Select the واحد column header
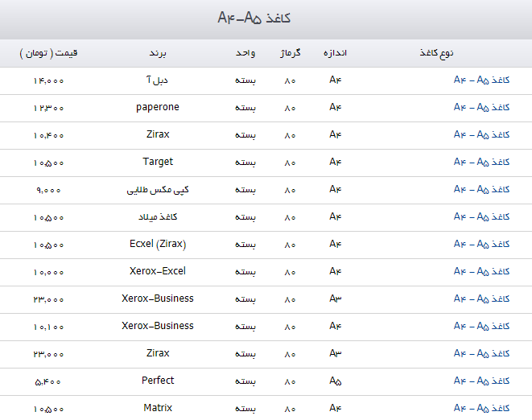Screen dimensions: 532x420 [245, 53]
